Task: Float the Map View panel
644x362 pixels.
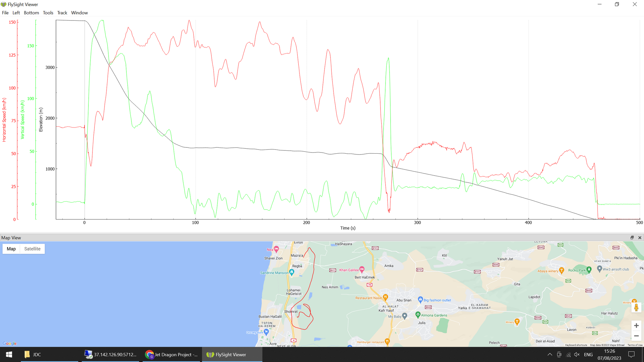Action: pyautogui.click(x=632, y=238)
